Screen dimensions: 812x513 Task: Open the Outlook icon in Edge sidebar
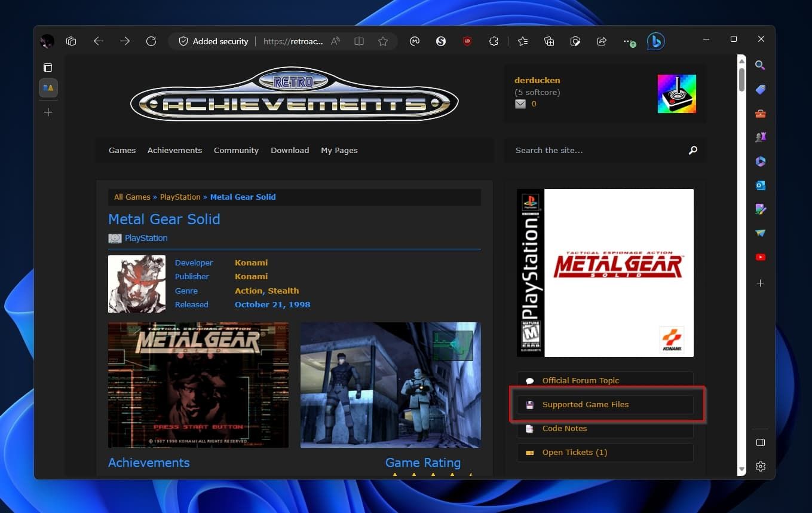760,185
